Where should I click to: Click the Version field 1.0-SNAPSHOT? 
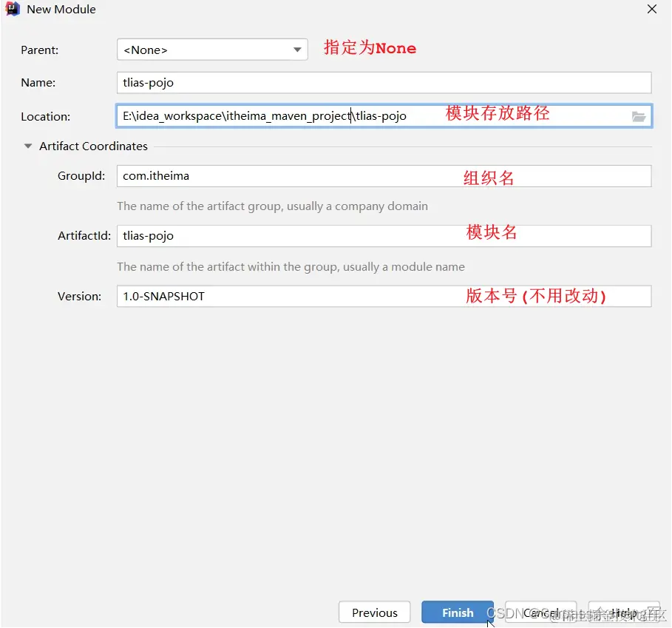[x=384, y=296]
